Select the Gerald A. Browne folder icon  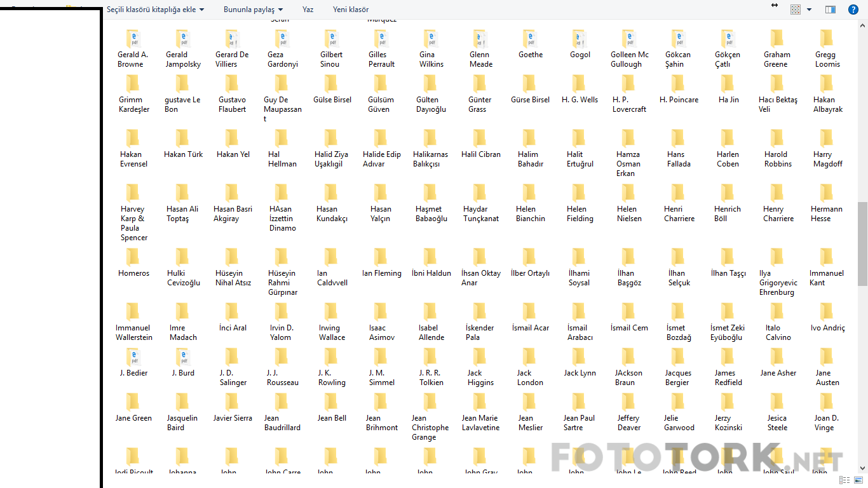click(x=133, y=39)
